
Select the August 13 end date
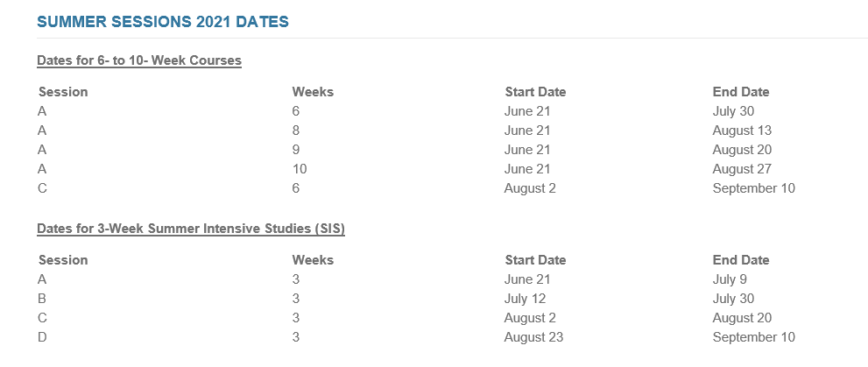point(741,131)
